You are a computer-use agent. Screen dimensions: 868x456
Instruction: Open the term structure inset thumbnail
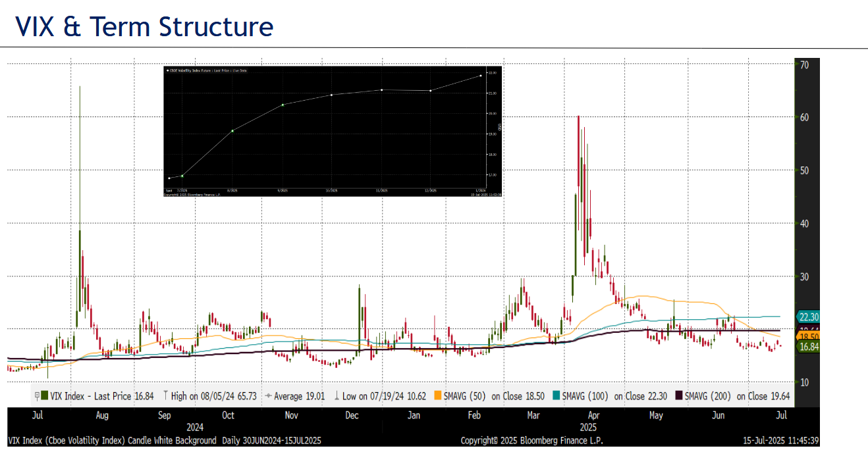334,131
